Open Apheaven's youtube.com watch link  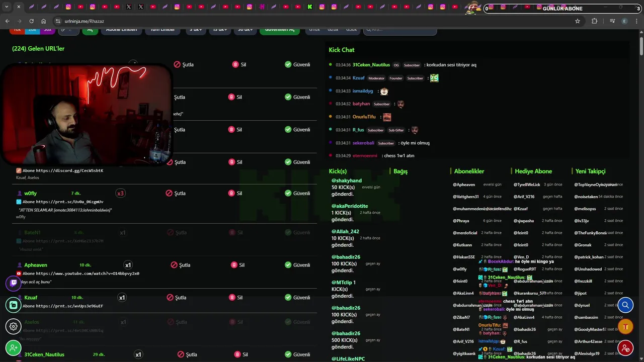pyautogui.click(x=88, y=274)
